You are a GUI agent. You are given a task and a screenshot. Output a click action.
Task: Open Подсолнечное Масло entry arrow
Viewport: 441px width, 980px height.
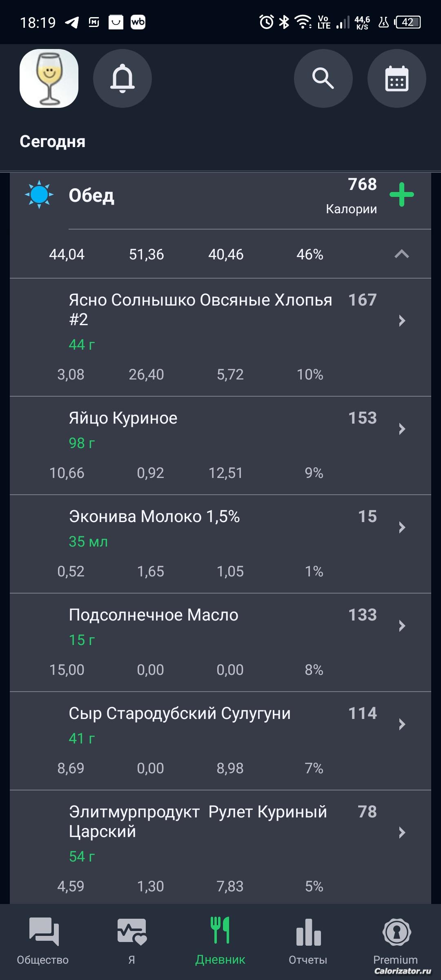tap(401, 626)
